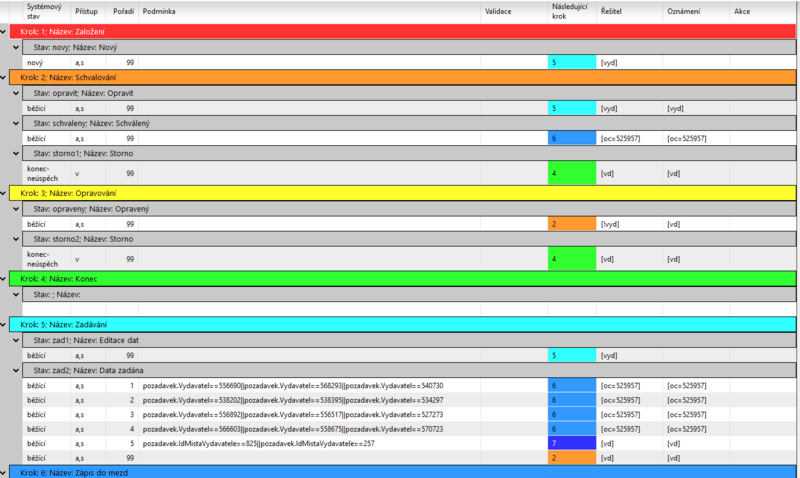Collapse the Krok 4 Konec group
The width and height of the screenshot is (800, 478).
(3, 279)
